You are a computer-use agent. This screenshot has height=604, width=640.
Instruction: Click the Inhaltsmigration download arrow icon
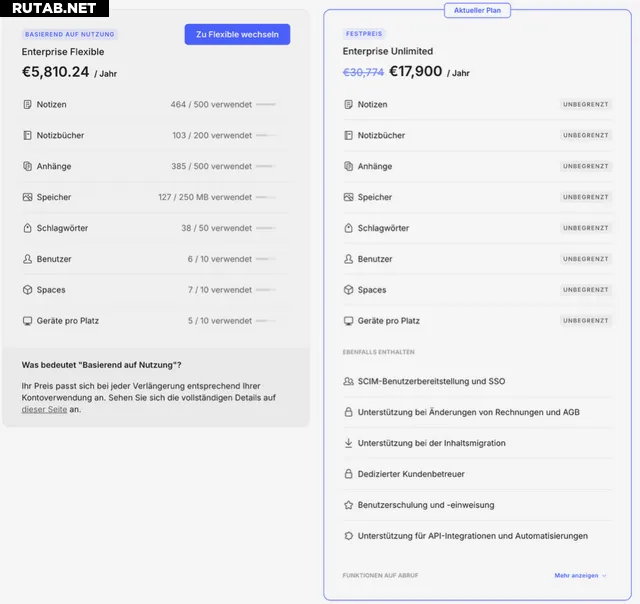click(x=348, y=443)
